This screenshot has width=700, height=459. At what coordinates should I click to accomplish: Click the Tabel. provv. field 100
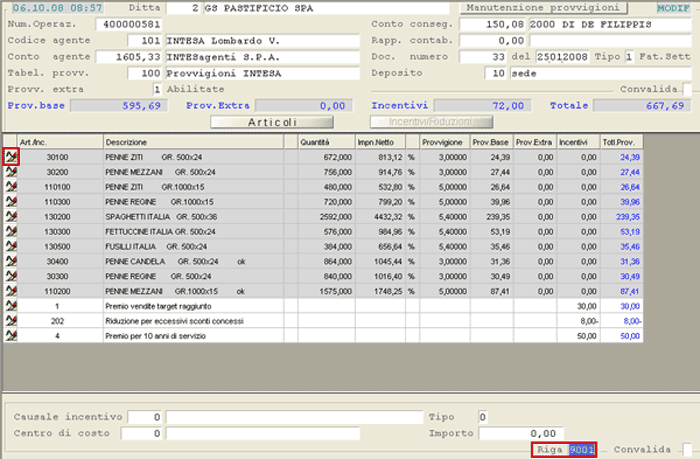point(144,73)
